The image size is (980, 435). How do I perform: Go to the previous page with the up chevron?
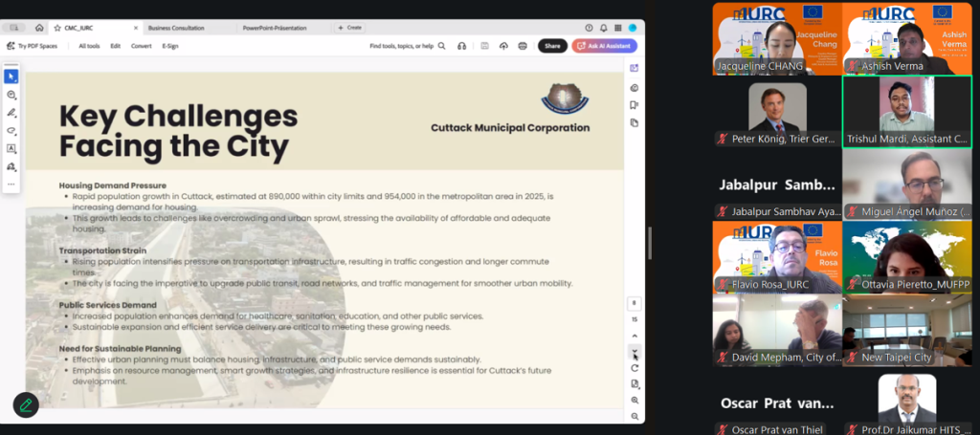(x=635, y=337)
